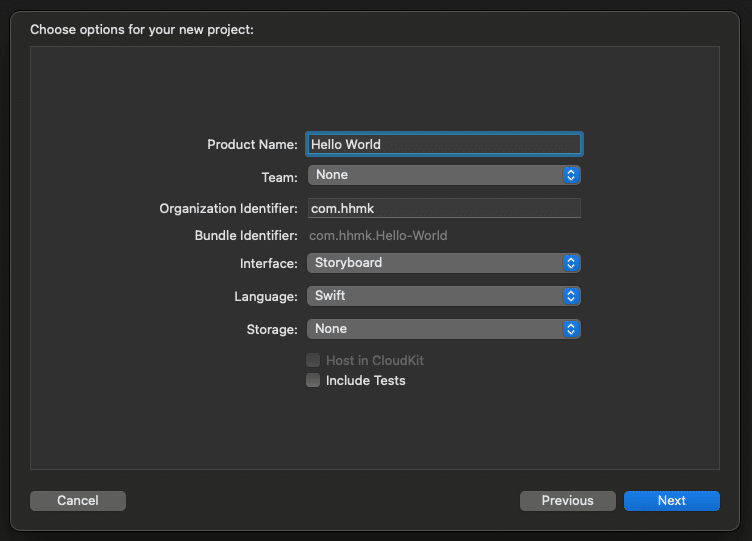The height and width of the screenshot is (541, 752).
Task: Click the Include Tests label
Action: [365, 380]
